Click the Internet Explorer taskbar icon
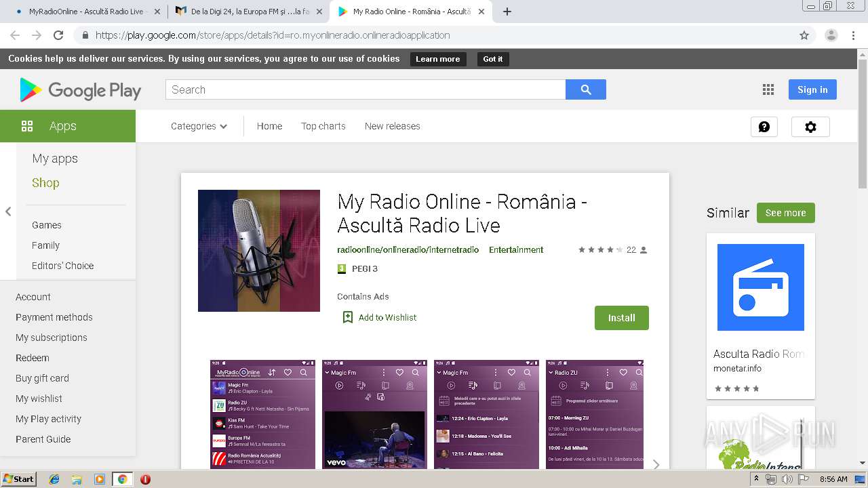This screenshot has height=488, width=868. [54, 479]
